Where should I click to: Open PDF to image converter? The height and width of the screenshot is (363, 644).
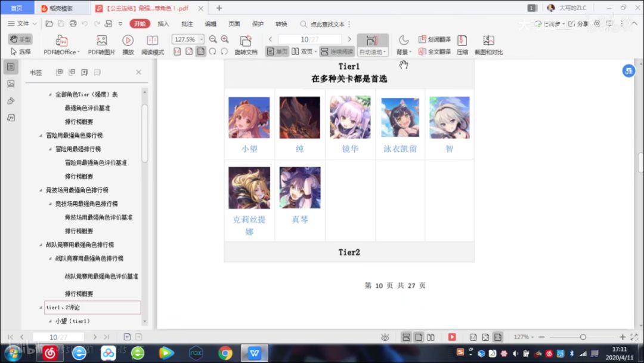click(101, 45)
